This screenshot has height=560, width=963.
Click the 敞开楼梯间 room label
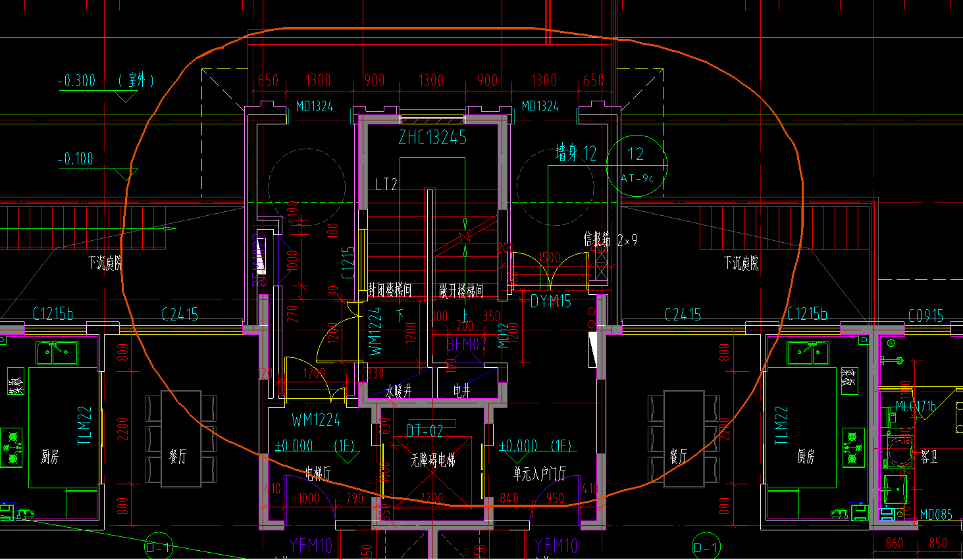click(x=461, y=290)
